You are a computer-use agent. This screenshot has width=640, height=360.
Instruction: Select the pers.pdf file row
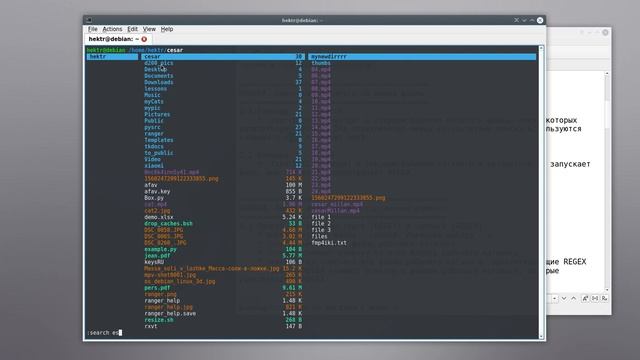tap(222, 288)
